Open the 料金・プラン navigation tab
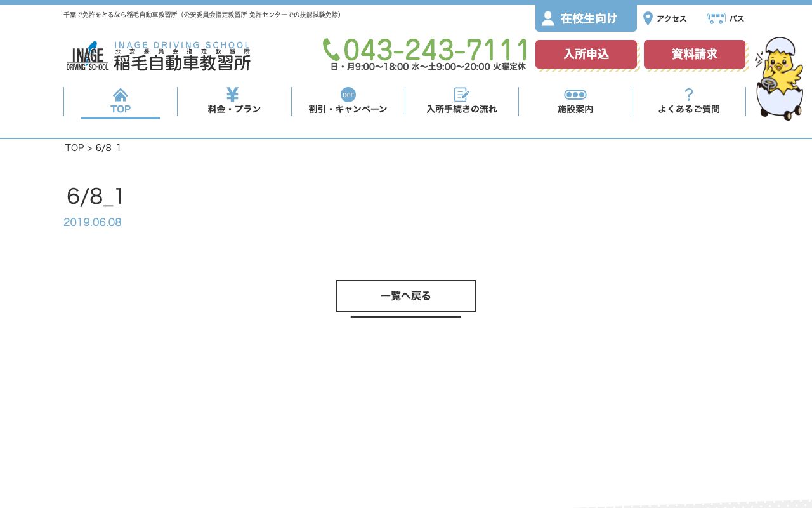812x508 pixels. 232,109
